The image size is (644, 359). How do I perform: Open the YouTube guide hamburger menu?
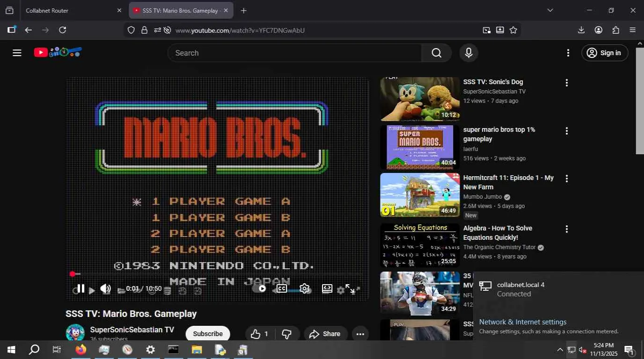coord(17,53)
